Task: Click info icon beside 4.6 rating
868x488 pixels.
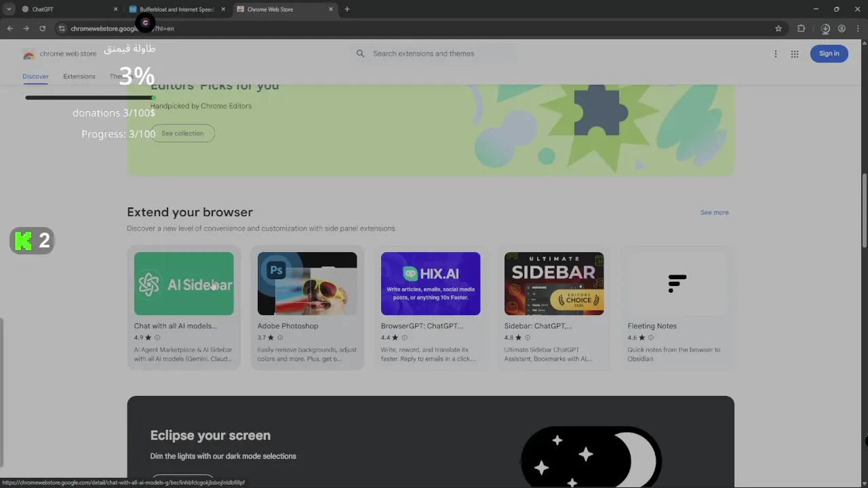Action: 651,338
